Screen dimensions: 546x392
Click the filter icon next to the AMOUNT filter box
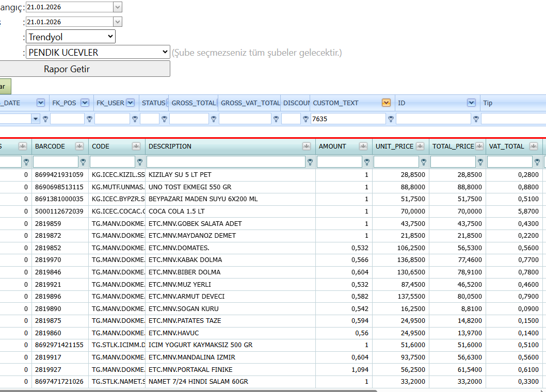tap(367, 162)
